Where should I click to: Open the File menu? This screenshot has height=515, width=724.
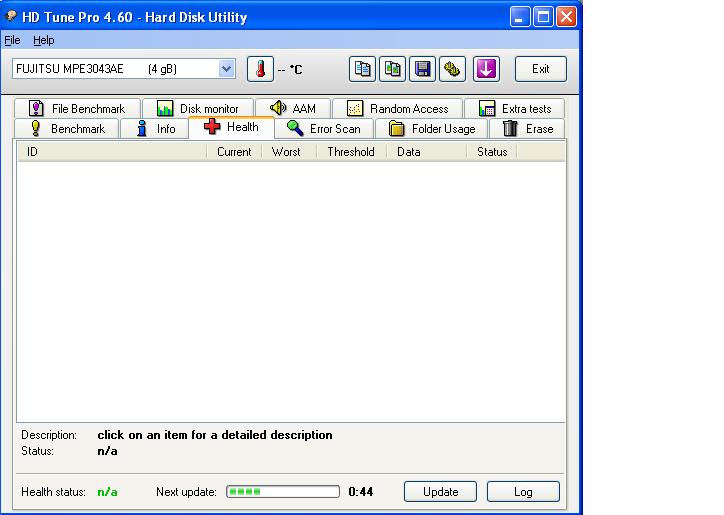[12, 40]
